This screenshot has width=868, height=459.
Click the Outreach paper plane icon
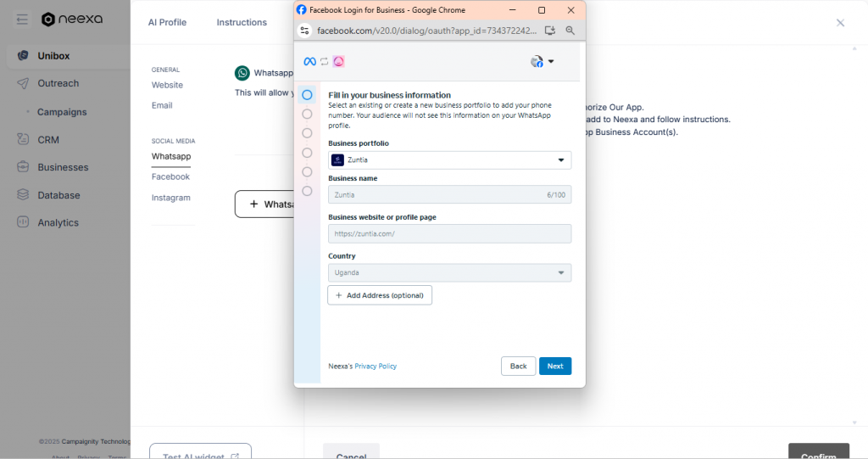[23, 83]
